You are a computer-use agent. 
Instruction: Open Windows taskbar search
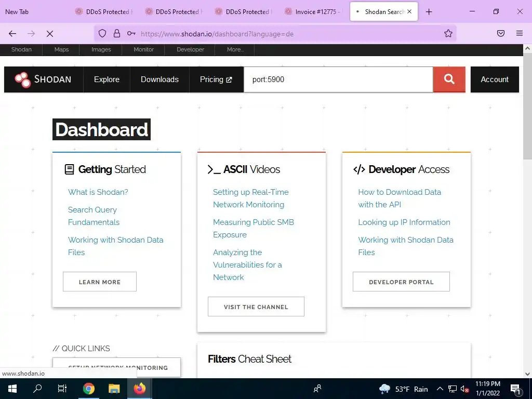click(37, 389)
